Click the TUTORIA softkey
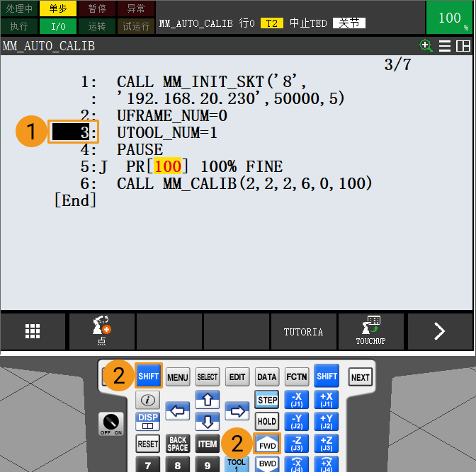 pyautogui.click(x=303, y=332)
